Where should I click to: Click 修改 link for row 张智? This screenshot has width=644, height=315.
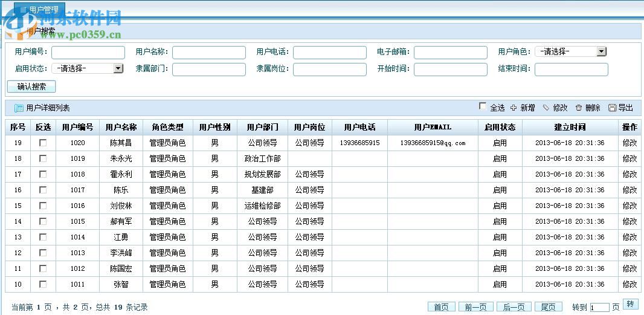click(630, 284)
